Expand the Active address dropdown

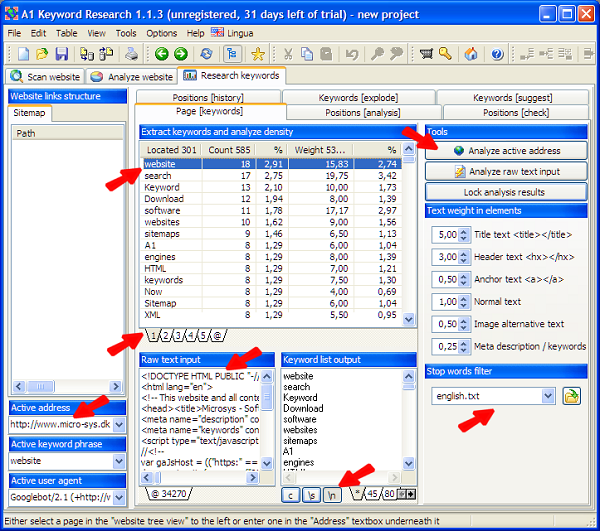(120, 424)
